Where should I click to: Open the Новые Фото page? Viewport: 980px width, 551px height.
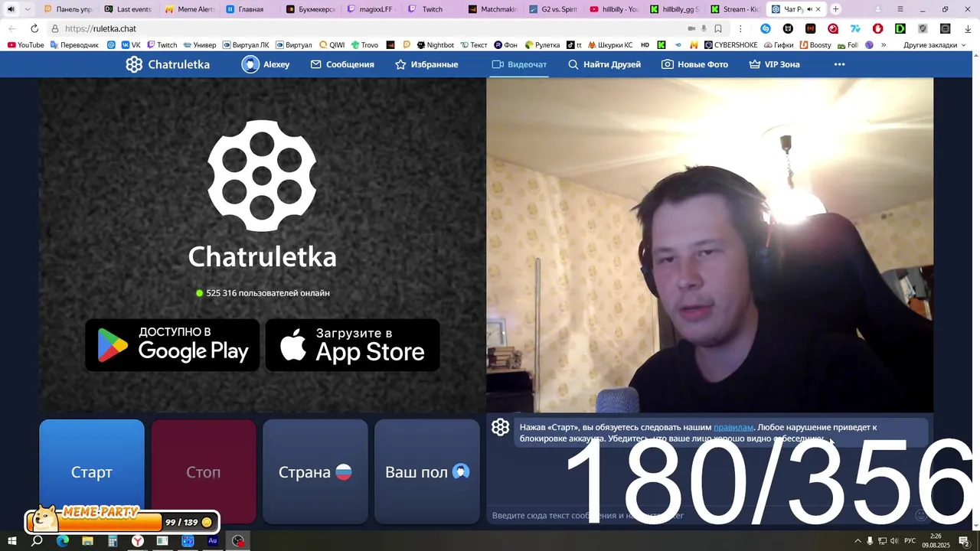[694, 64]
